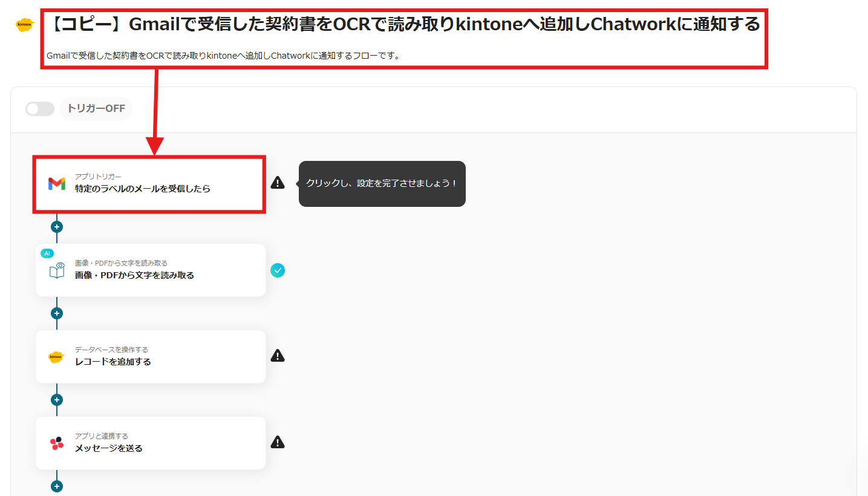
Task: Click the Gmail icon in the trigger card
Action: pyautogui.click(x=57, y=184)
